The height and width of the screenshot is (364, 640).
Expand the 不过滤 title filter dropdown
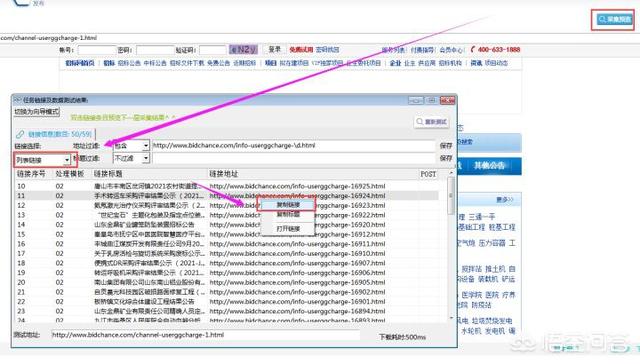[131, 158]
